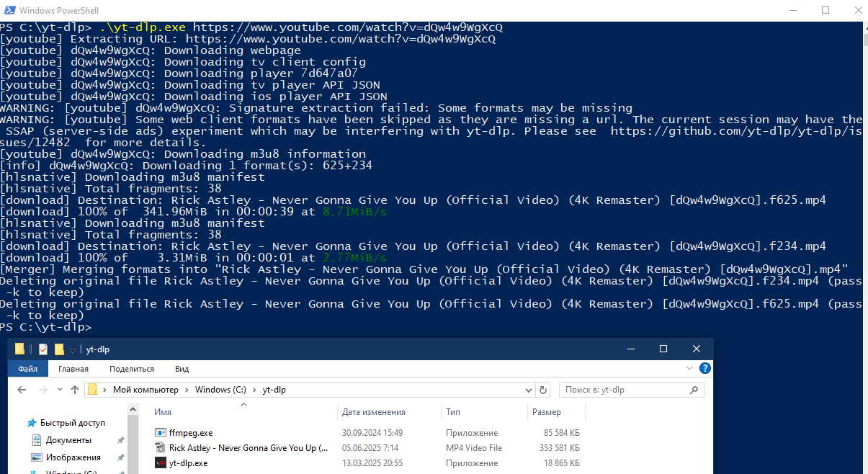Image resolution: width=868 pixels, height=474 pixels.
Task: Click the yt-dlp.exe file icon
Action: pos(161,463)
